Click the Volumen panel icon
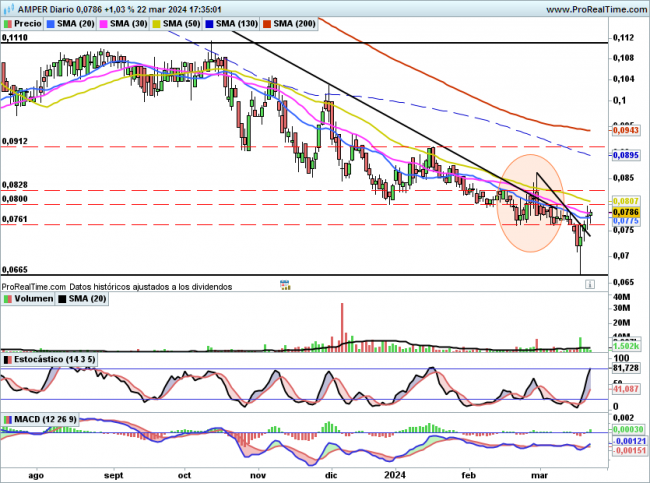The width and height of the screenshot is (650, 483). pyautogui.click(x=7, y=298)
